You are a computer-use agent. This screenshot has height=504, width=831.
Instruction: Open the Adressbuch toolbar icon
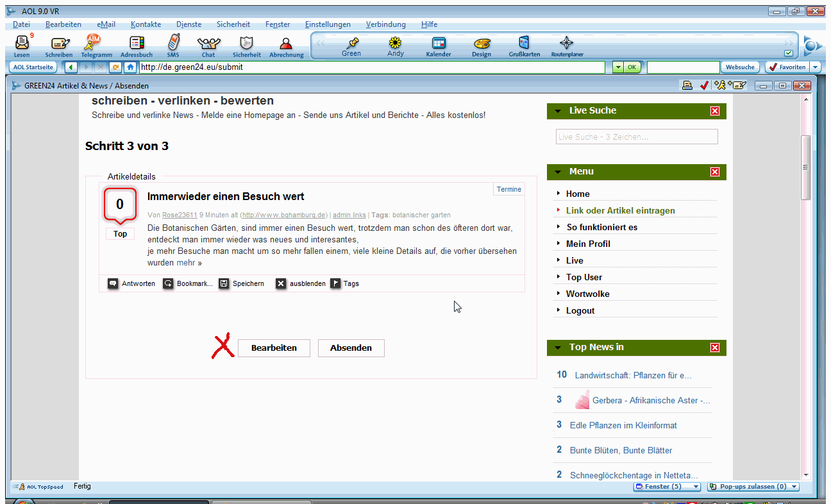pos(137,44)
